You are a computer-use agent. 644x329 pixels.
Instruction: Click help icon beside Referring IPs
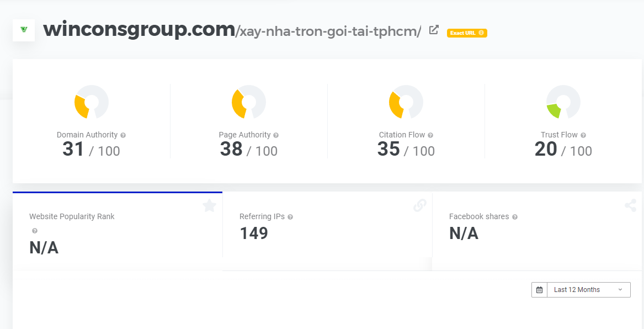pyautogui.click(x=290, y=217)
